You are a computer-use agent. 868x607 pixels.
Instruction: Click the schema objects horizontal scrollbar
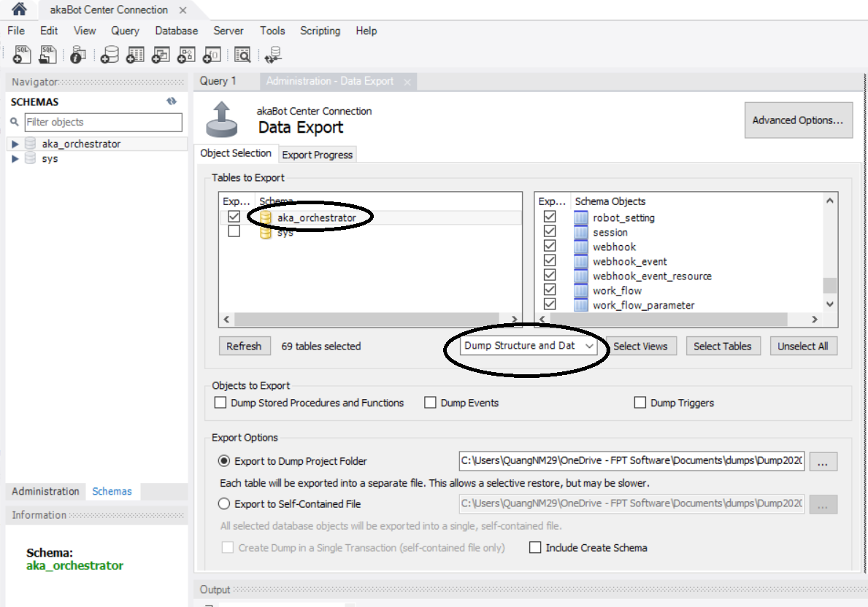(669, 320)
